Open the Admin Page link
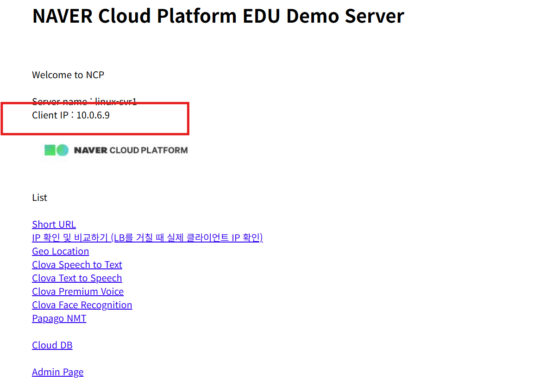The image size is (540, 392). click(57, 372)
